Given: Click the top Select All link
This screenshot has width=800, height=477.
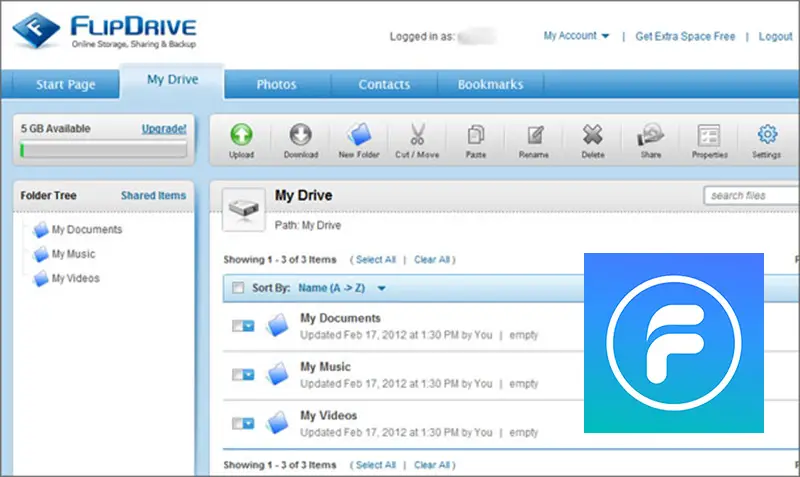Looking at the screenshot, I should tap(376, 260).
